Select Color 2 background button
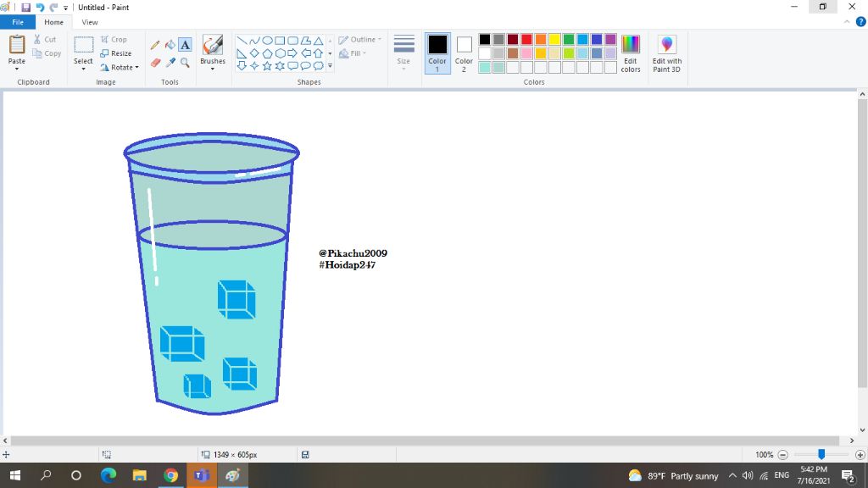The image size is (868, 488). [x=464, y=53]
